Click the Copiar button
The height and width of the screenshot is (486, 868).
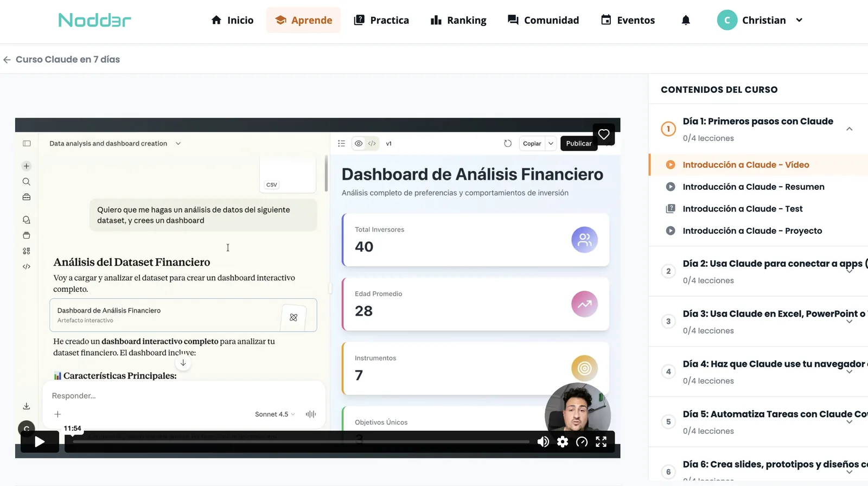(x=532, y=143)
